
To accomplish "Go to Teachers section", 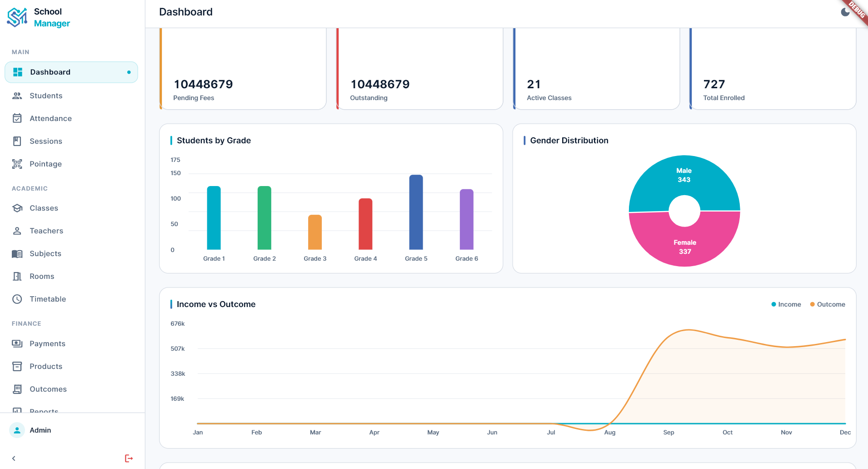I will coord(71,231).
